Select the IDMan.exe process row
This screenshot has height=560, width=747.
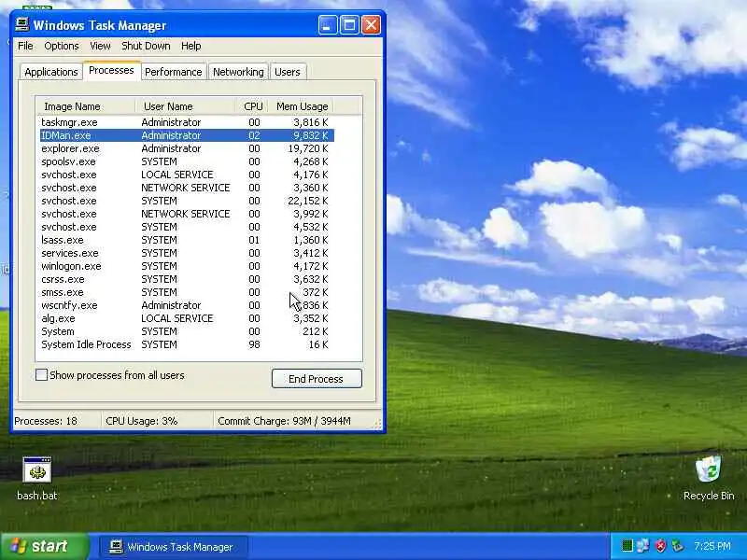[187, 135]
